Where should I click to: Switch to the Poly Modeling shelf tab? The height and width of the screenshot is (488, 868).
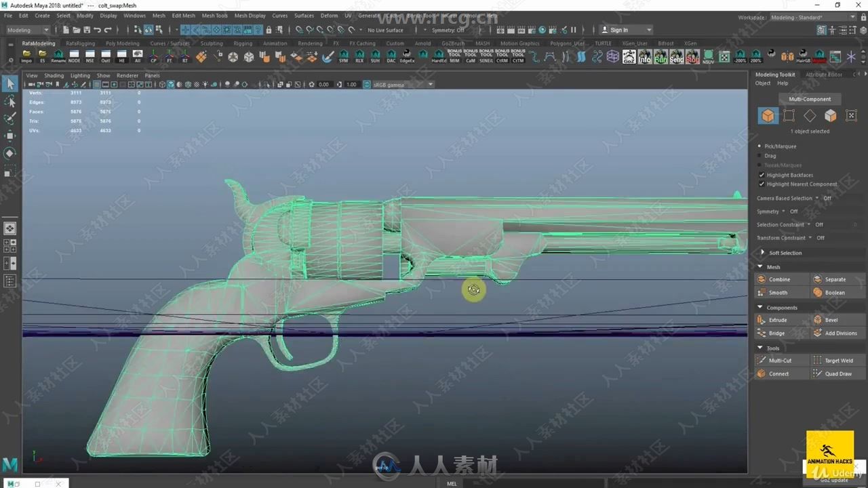(x=122, y=43)
